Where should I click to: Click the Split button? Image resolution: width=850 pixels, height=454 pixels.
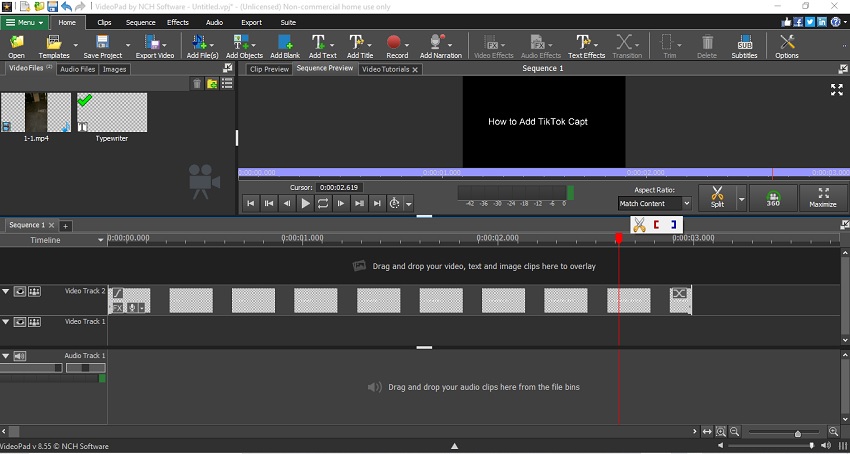pos(717,198)
